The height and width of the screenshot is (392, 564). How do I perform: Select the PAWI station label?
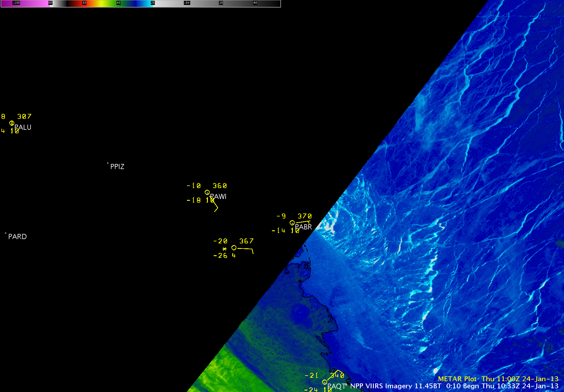(218, 196)
